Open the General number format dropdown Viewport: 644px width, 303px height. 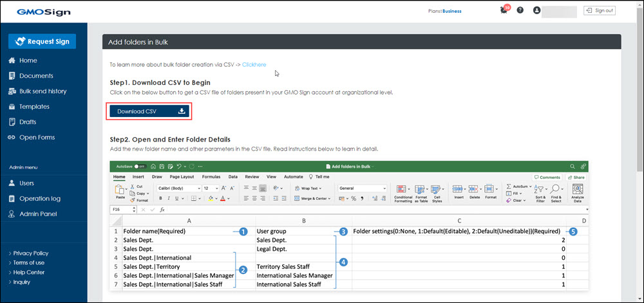(362, 188)
